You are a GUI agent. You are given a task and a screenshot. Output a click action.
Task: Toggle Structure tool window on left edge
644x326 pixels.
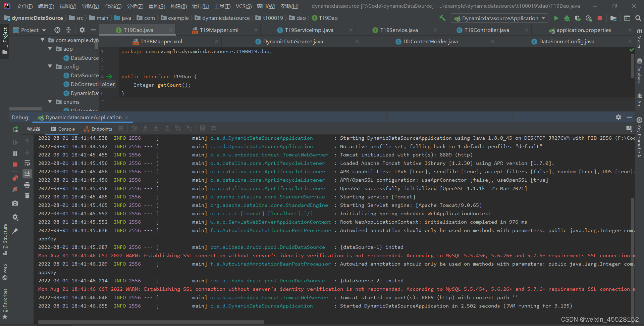click(5, 239)
